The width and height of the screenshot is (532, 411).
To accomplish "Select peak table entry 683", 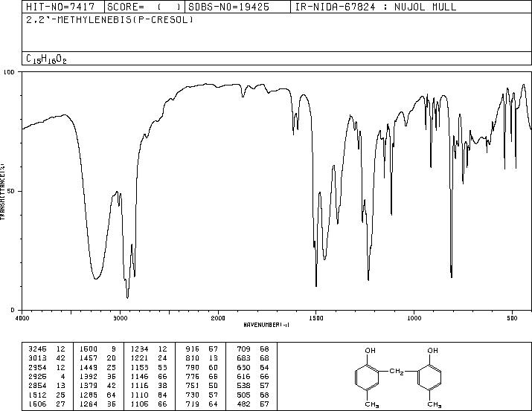I will point(243,358).
